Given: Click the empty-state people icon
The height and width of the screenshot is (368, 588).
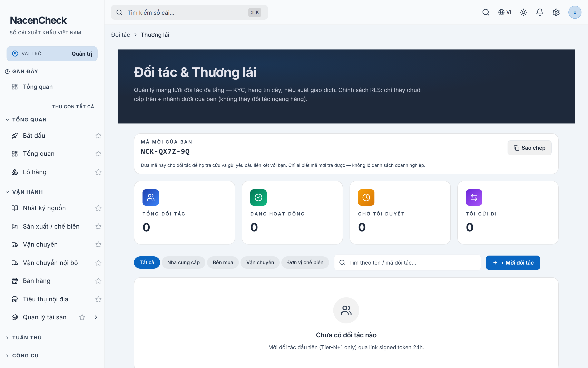Looking at the screenshot, I should point(346,310).
